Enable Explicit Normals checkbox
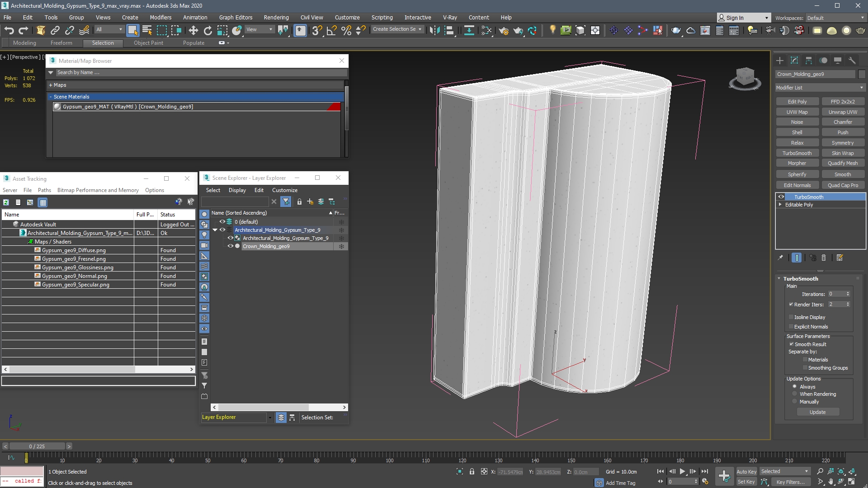This screenshot has width=868, height=488. 791,327
